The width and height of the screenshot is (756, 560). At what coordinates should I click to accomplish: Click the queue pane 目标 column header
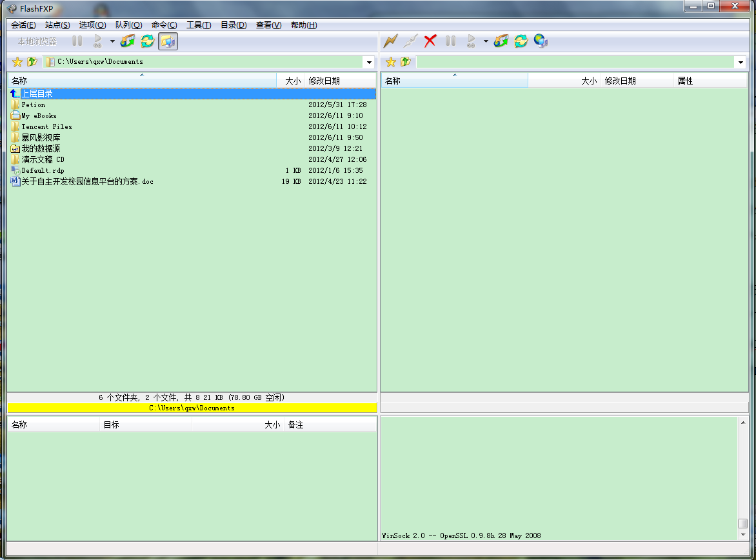pyautogui.click(x=146, y=425)
